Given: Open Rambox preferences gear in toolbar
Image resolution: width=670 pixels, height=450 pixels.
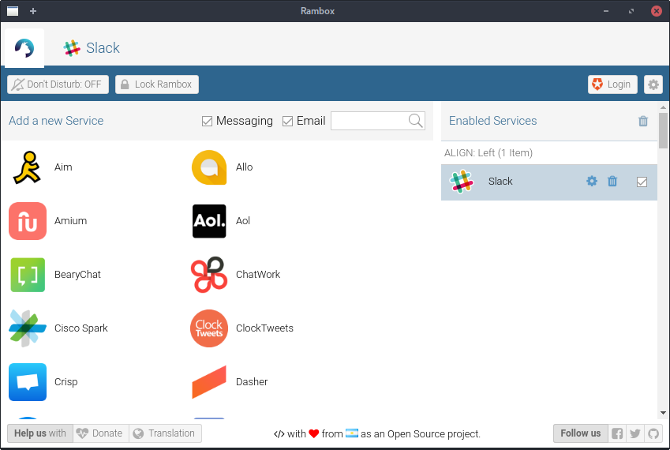Looking at the screenshot, I should (x=653, y=84).
